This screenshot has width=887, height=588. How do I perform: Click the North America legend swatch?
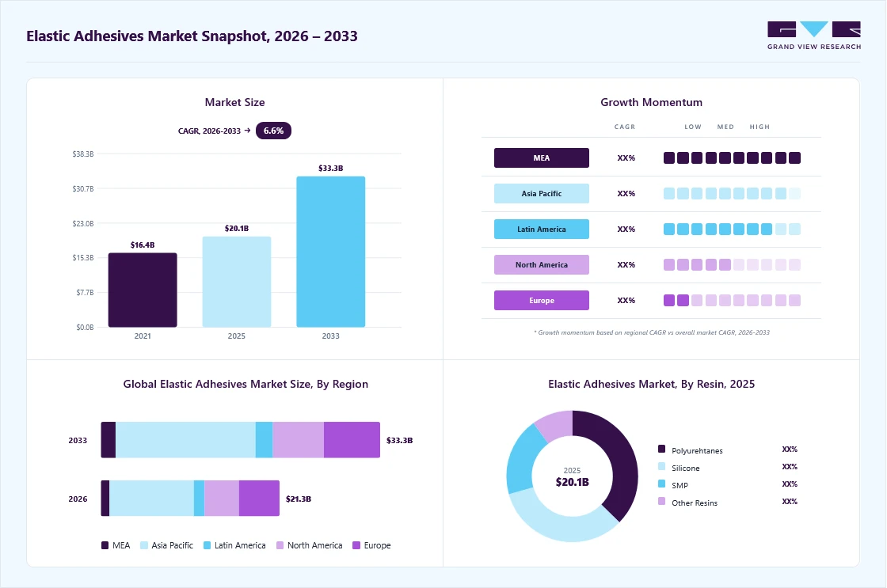coord(280,545)
